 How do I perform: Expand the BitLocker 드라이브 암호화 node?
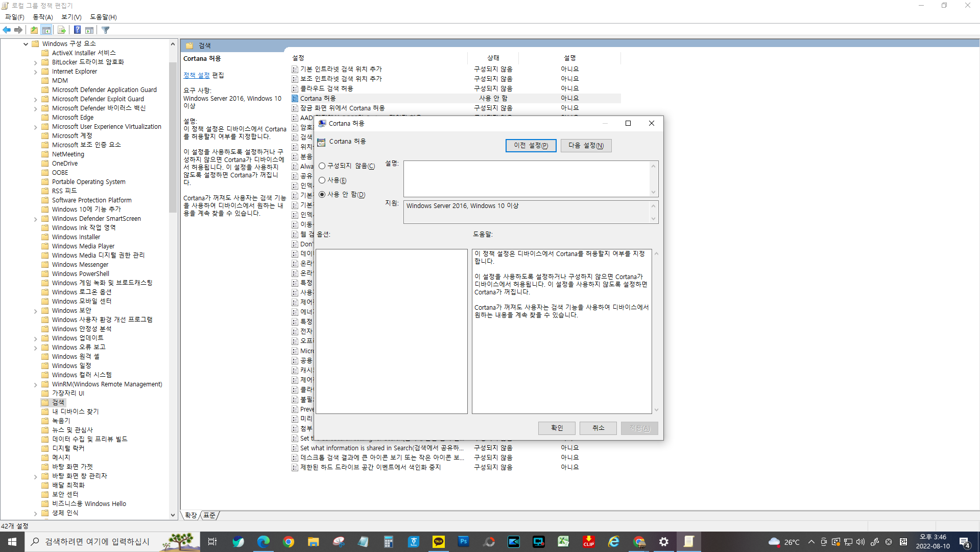(35, 62)
